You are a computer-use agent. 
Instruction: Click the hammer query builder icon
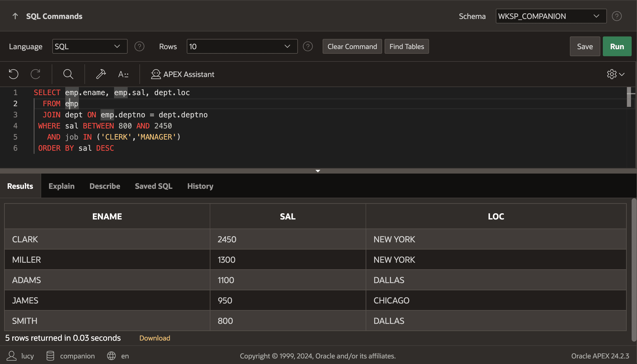click(x=101, y=74)
